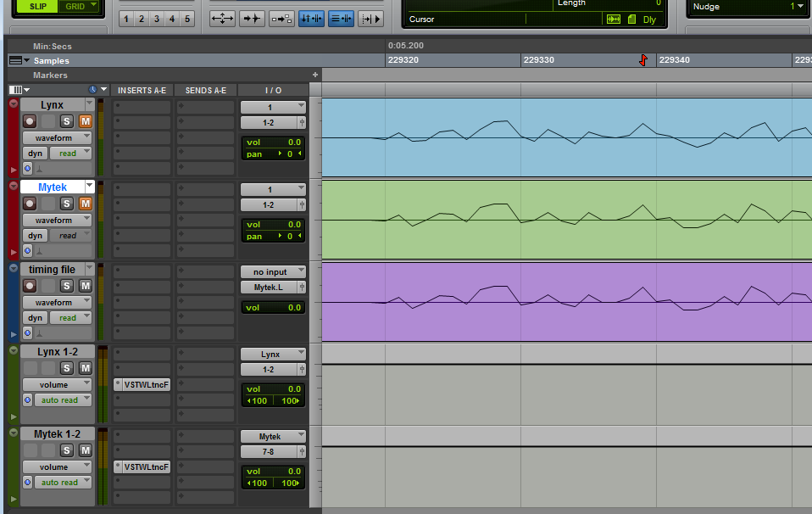Click the Lynx 1-2 track's timebase clock icon

(x=28, y=400)
